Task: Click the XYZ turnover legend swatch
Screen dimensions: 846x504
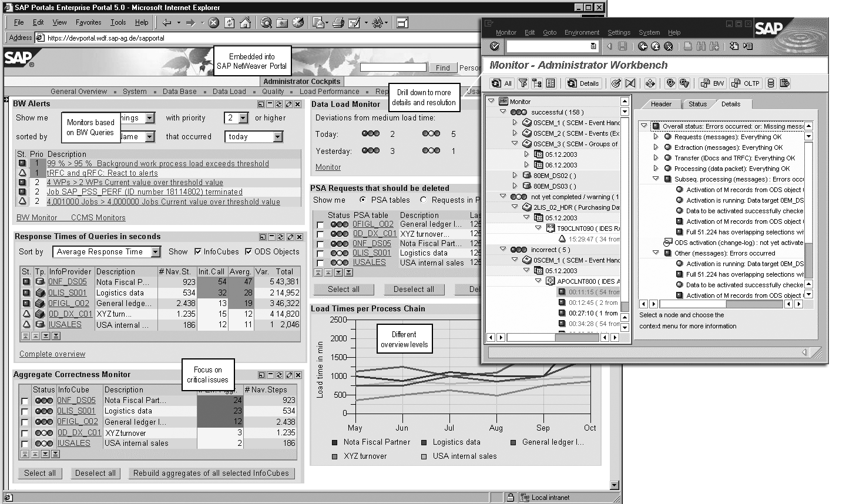Action: (334, 456)
